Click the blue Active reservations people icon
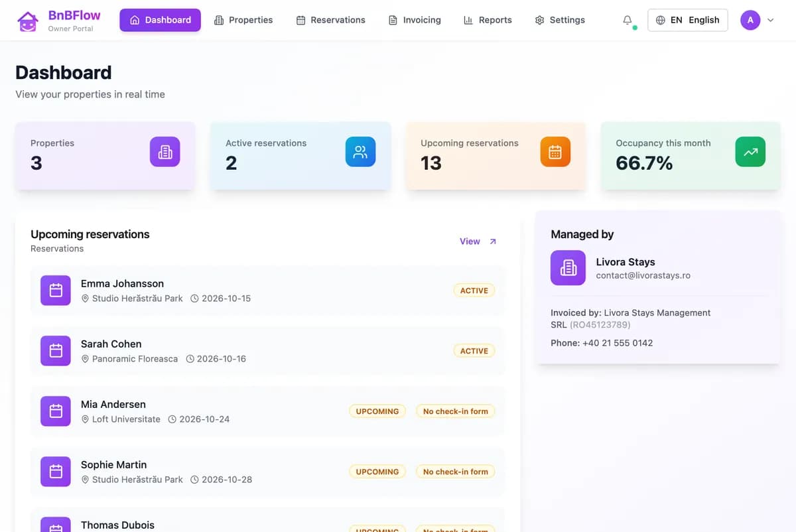 [x=360, y=152]
